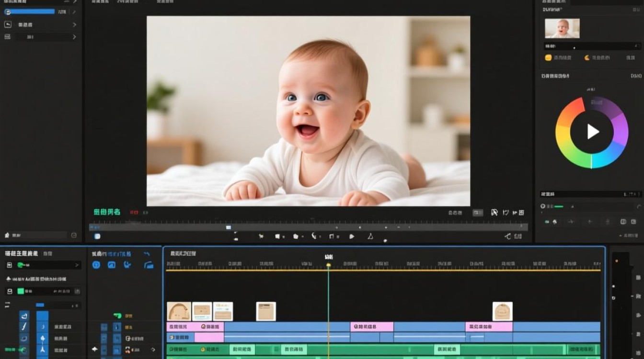The image size is (644, 359).
Task: Click the home icon at bottom of left panel
Action: (7, 236)
